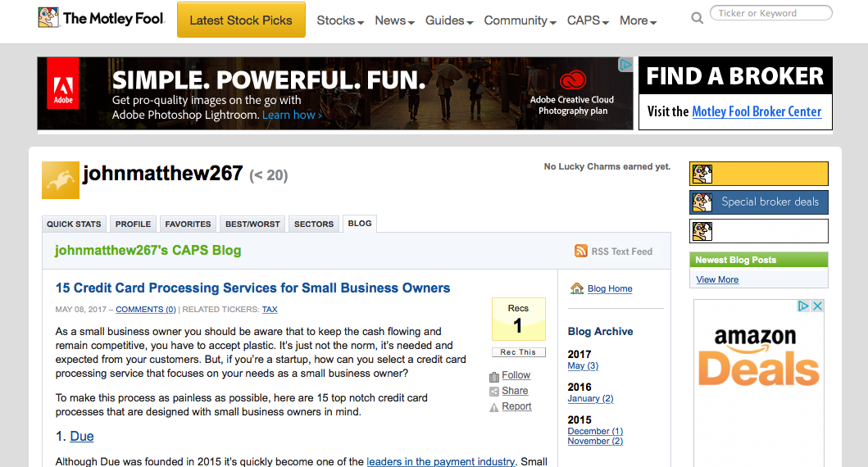Expand the Stocks dropdown menu
The height and width of the screenshot is (467, 868).
(340, 20)
